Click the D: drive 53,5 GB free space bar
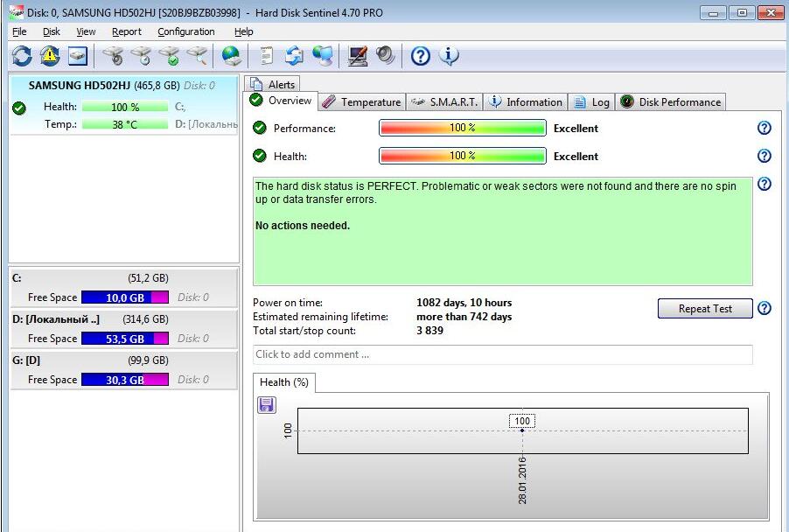The width and height of the screenshot is (789, 532). (x=125, y=339)
